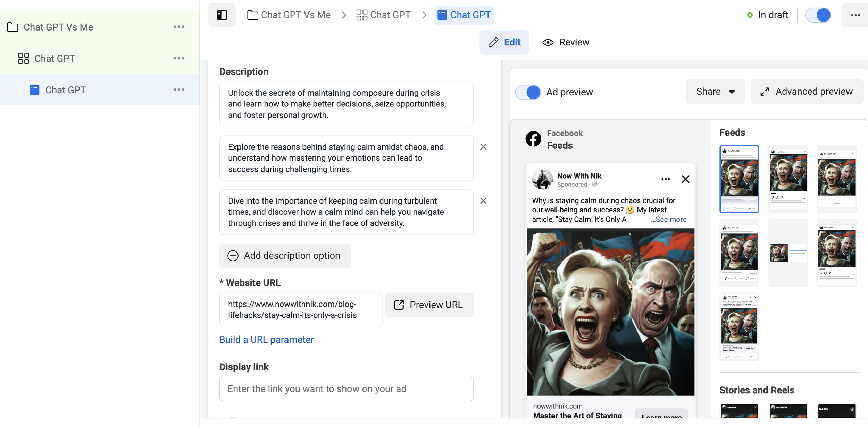
Task: Switch to Review mode with eye icon
Action: pos(566,42)
